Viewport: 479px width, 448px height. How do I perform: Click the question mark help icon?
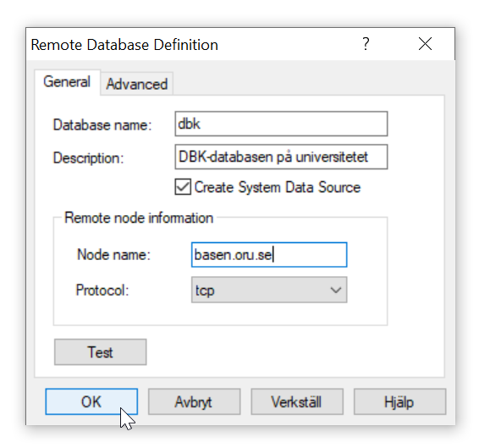click(366, 44)
